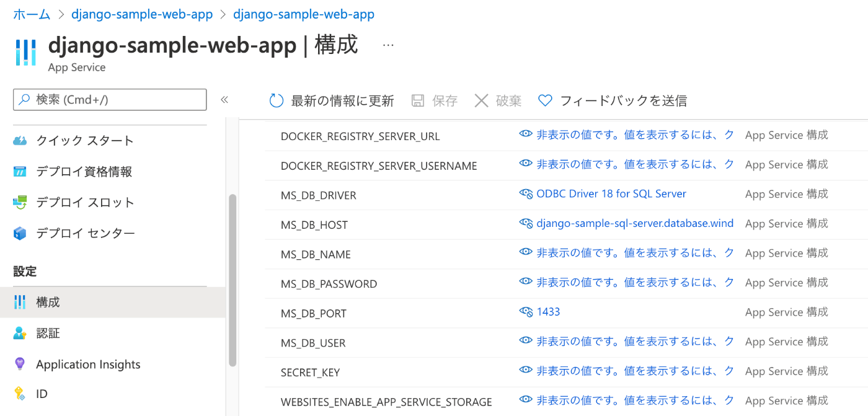The image size is (868, 416).
Task: Click the MS_DB_PORT setting name
Action: 314,314
